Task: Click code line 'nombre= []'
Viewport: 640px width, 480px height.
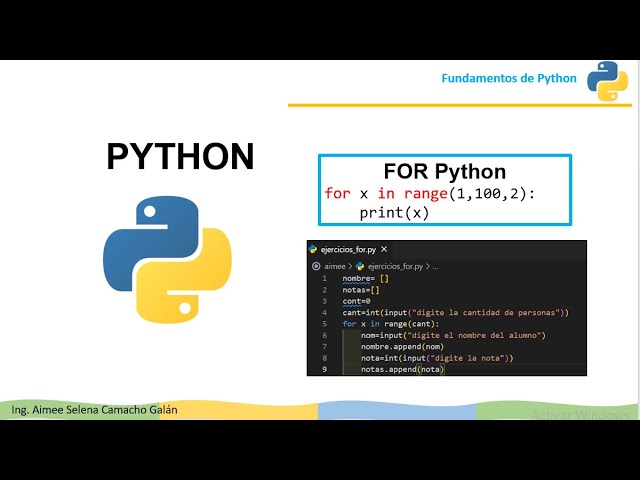Action: [x=365, y=278]
